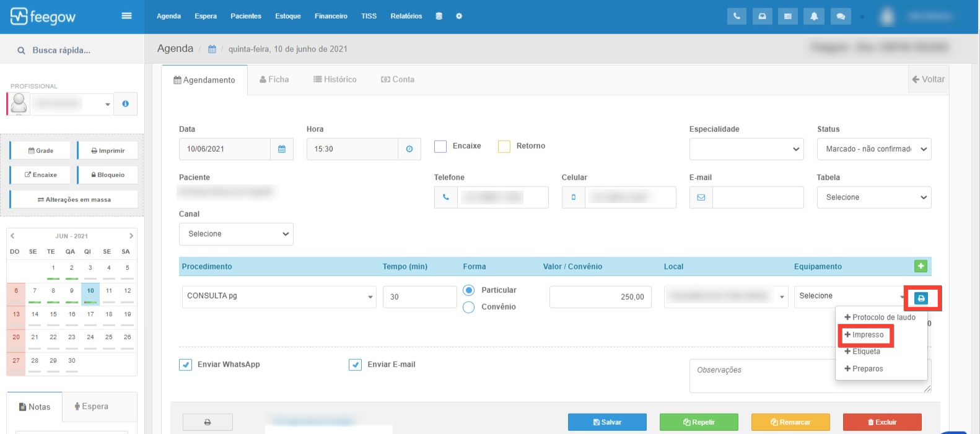Click the Tempo (min) field
This screenshot has height=434, width=980.
tap(419, 297)
